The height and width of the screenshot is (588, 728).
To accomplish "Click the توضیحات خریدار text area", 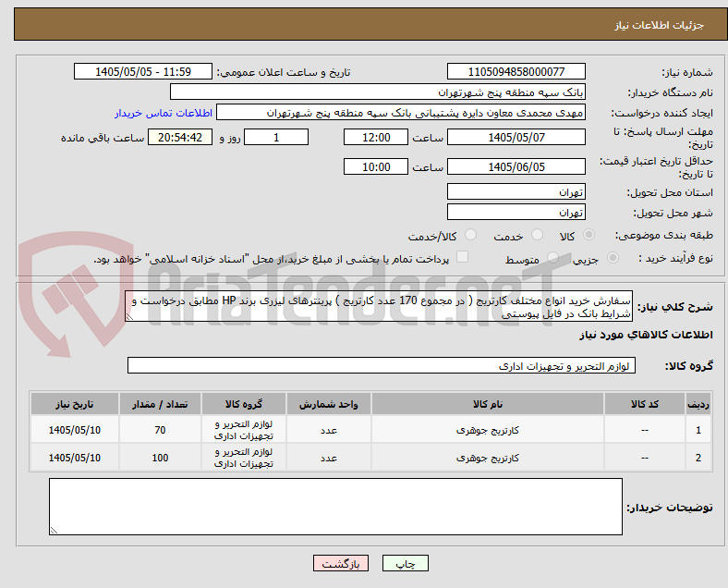I will [x=335, y=507].
